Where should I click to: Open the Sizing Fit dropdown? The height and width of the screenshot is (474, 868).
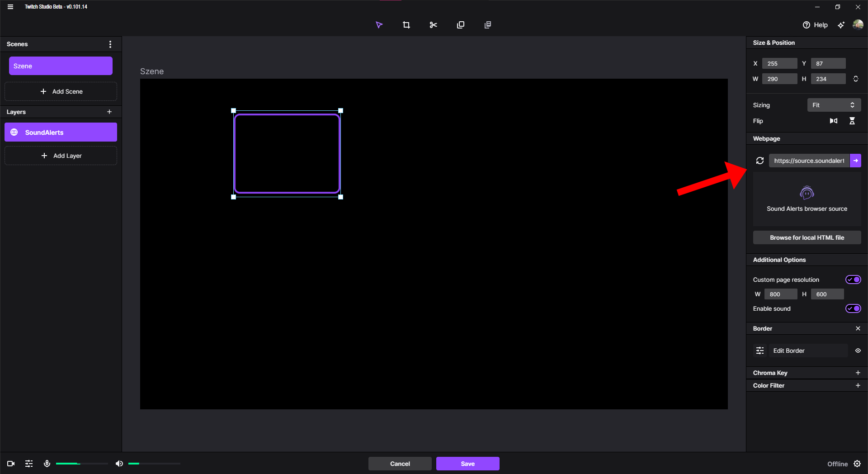click(x=834, y=105)
